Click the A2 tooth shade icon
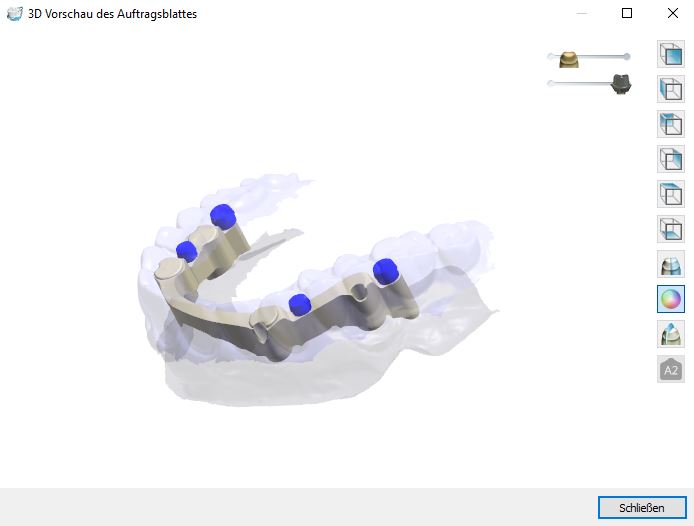 (671, 369)
